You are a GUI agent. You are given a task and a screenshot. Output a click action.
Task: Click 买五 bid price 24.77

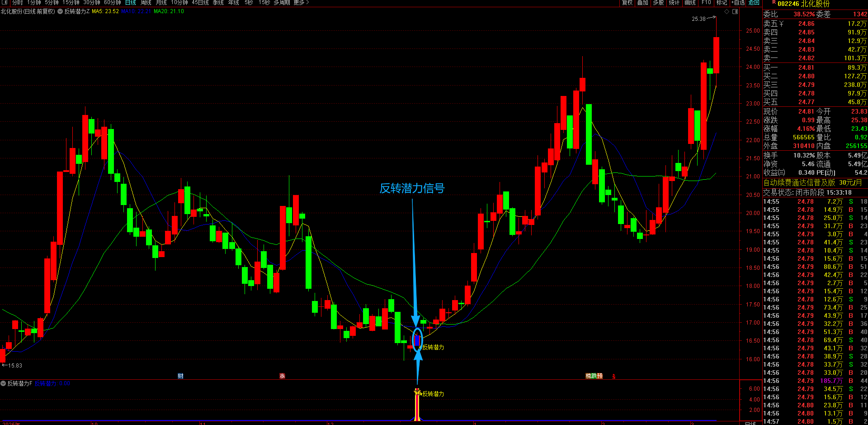[806, 102]
